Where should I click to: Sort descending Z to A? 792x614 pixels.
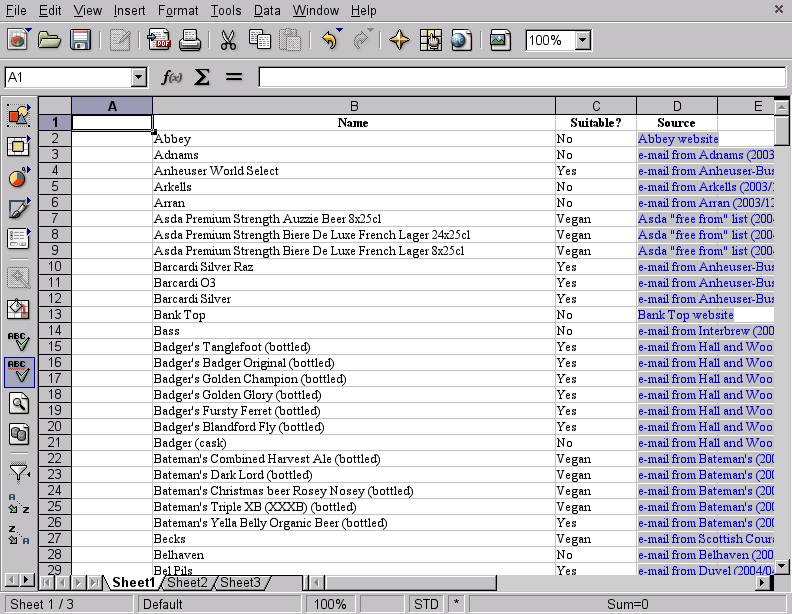pyautogui.click(x=19, y=535)
